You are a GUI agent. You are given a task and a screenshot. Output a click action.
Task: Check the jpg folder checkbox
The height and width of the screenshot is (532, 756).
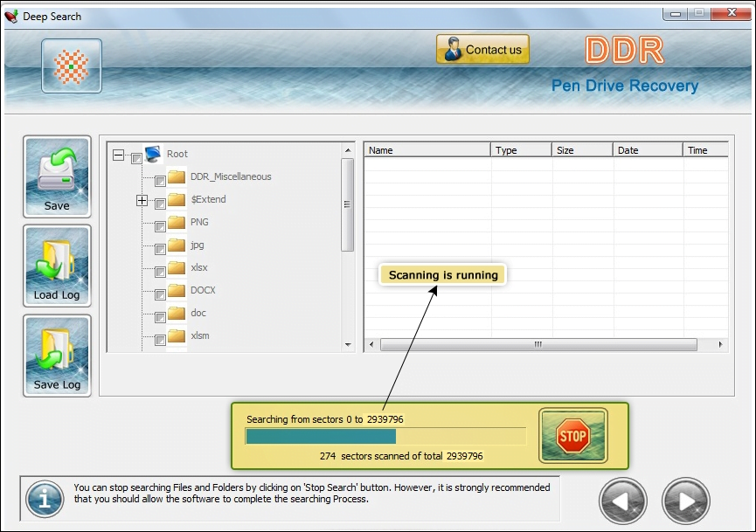[160, 249]
